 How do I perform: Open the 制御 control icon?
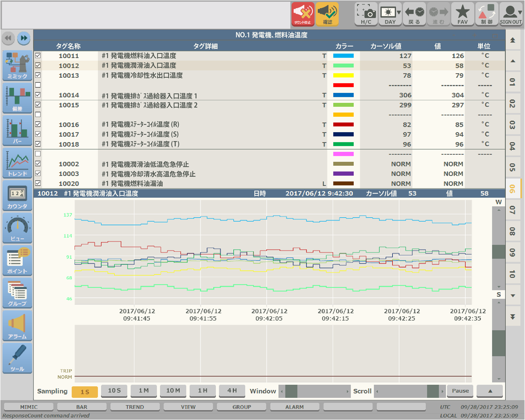(487, 14)
